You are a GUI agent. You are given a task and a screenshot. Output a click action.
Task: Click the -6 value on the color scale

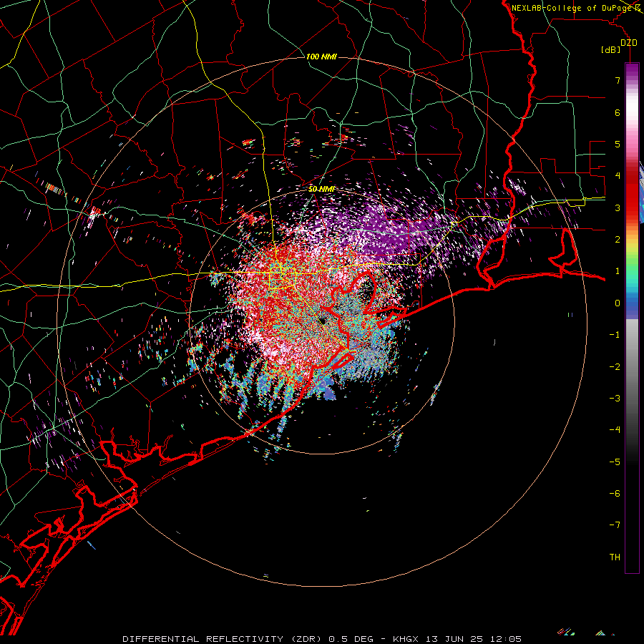pos(615,494)
